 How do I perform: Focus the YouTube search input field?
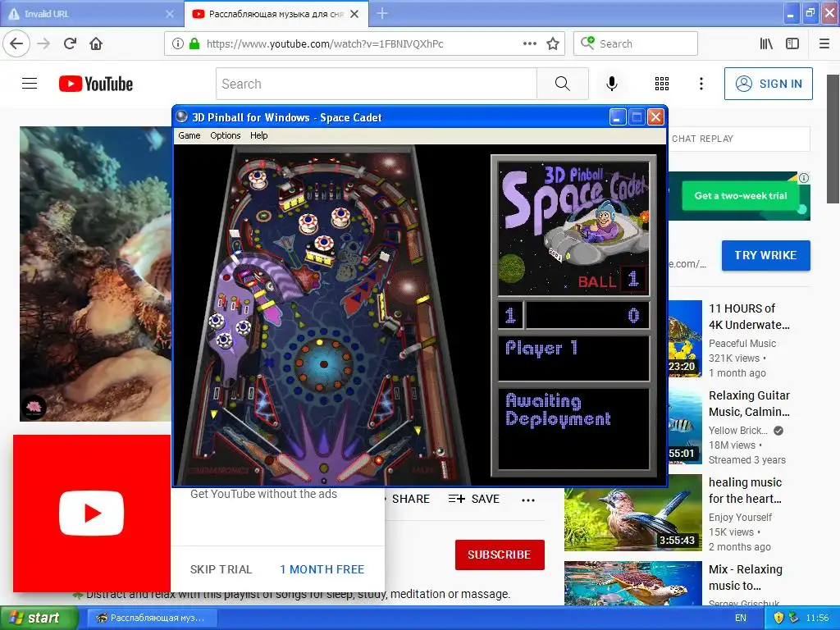(x=377, y=84)
